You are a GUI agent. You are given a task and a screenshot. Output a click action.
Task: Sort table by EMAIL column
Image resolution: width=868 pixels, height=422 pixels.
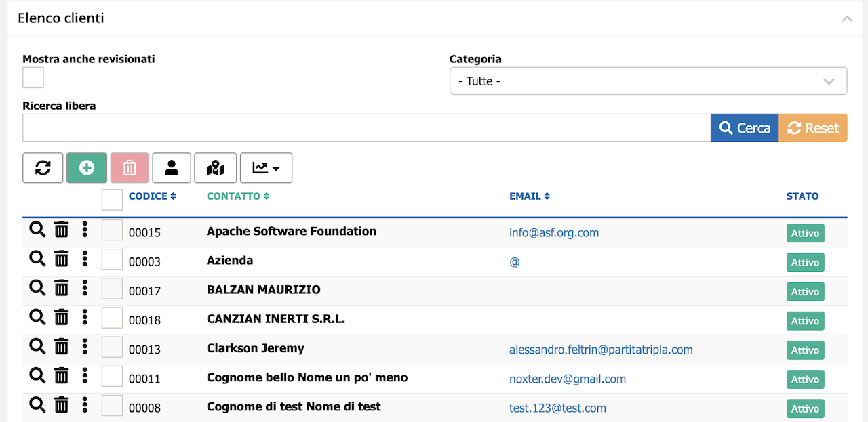[x=530, y=196]
